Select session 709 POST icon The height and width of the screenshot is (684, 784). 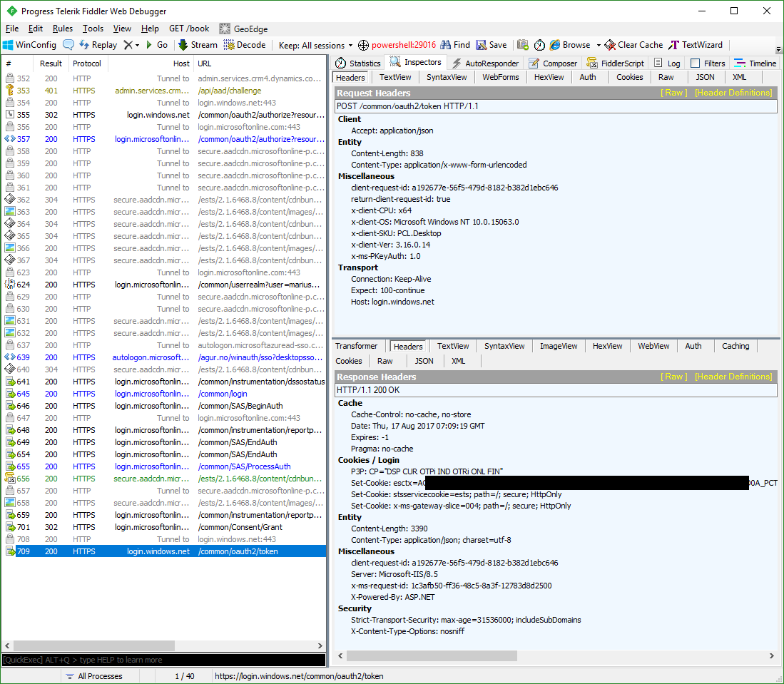[x=9, y=551]
